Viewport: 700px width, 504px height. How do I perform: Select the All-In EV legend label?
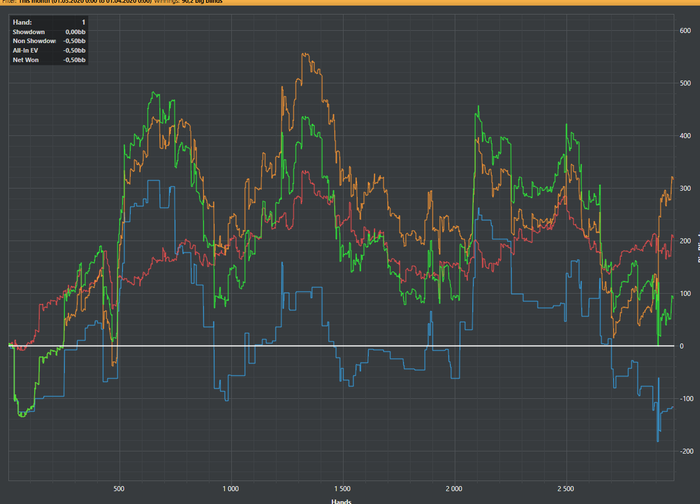click(25, 50)
